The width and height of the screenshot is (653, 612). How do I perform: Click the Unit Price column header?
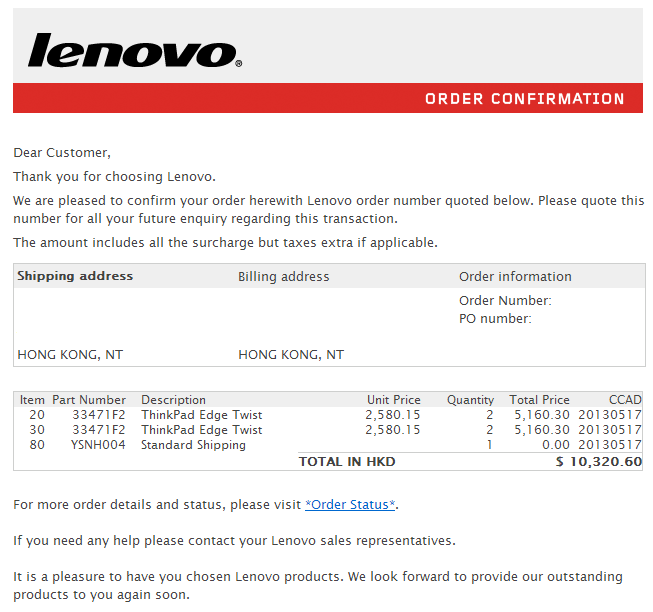click(x=394, y=400)
